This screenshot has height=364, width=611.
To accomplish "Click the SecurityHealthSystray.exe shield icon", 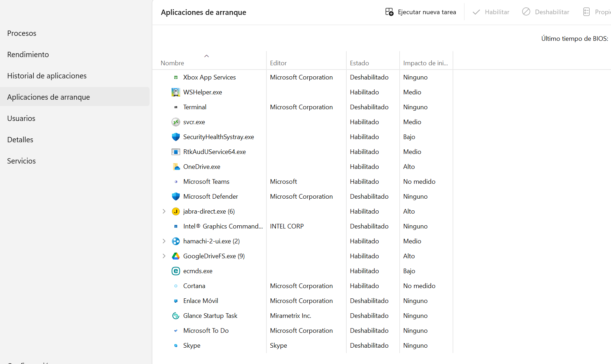I will coord(176,137).
